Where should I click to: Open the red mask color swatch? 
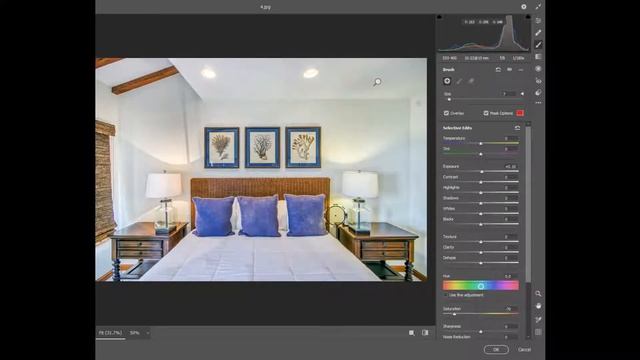[520, 113]
